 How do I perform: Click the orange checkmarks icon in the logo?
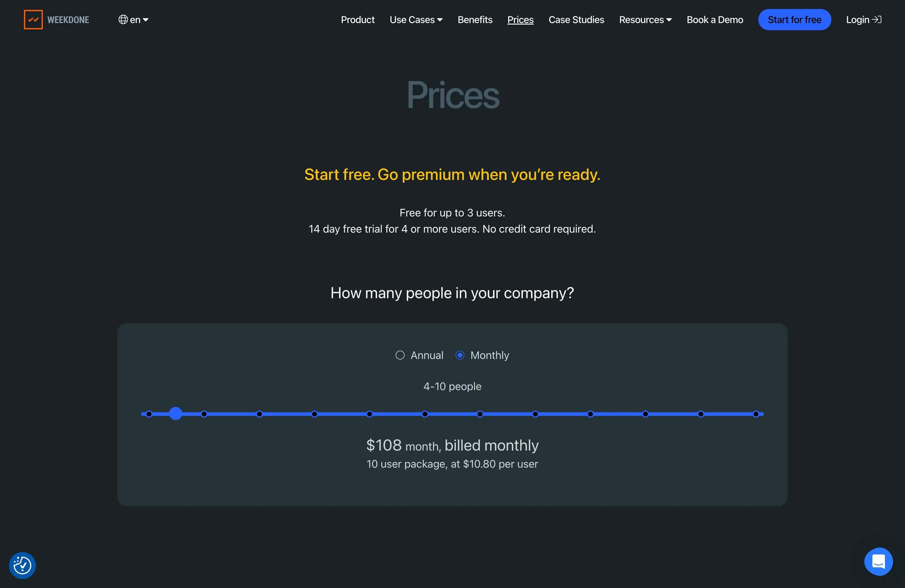[33, 19]
